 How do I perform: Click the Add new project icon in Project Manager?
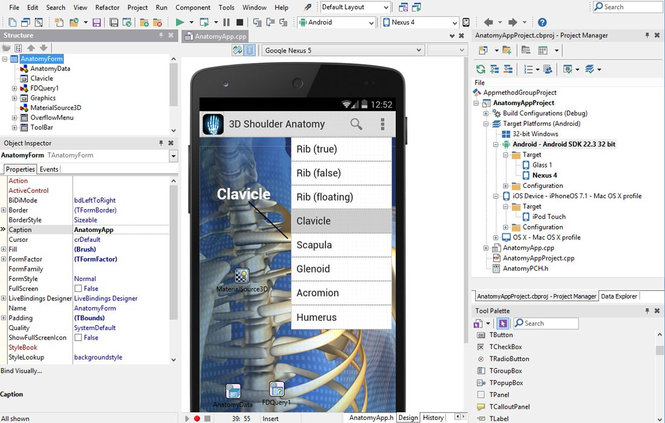point(483,50)
